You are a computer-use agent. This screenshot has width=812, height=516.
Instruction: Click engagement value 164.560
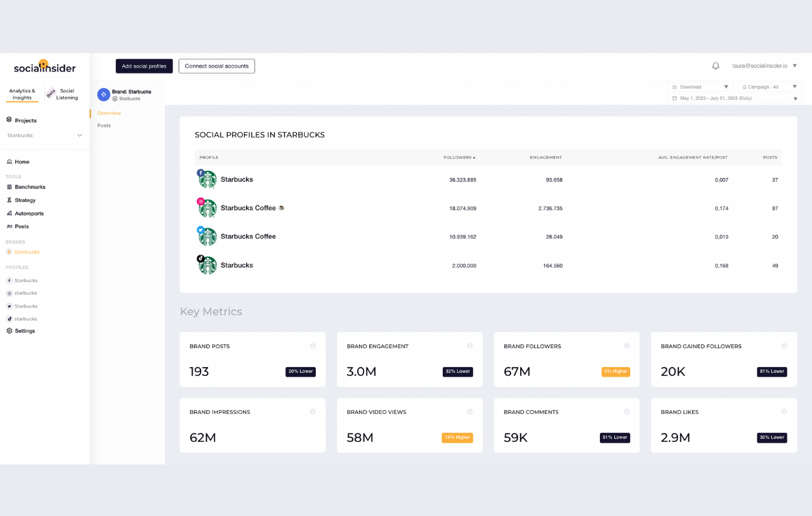point(553,266)
